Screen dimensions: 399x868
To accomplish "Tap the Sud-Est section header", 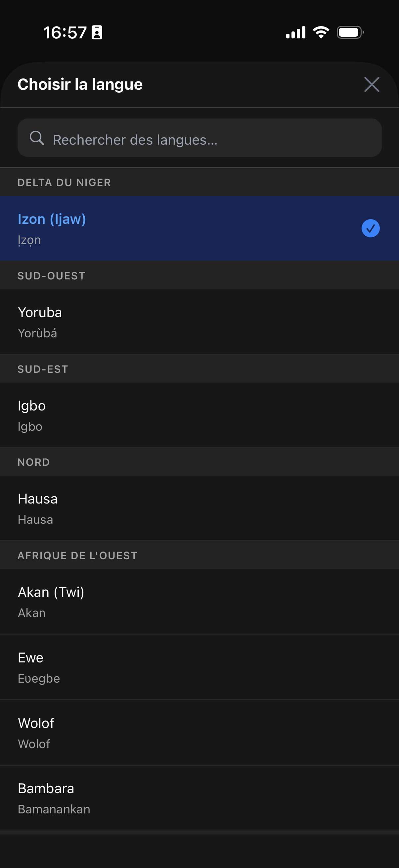I will [x=199, y=369].
